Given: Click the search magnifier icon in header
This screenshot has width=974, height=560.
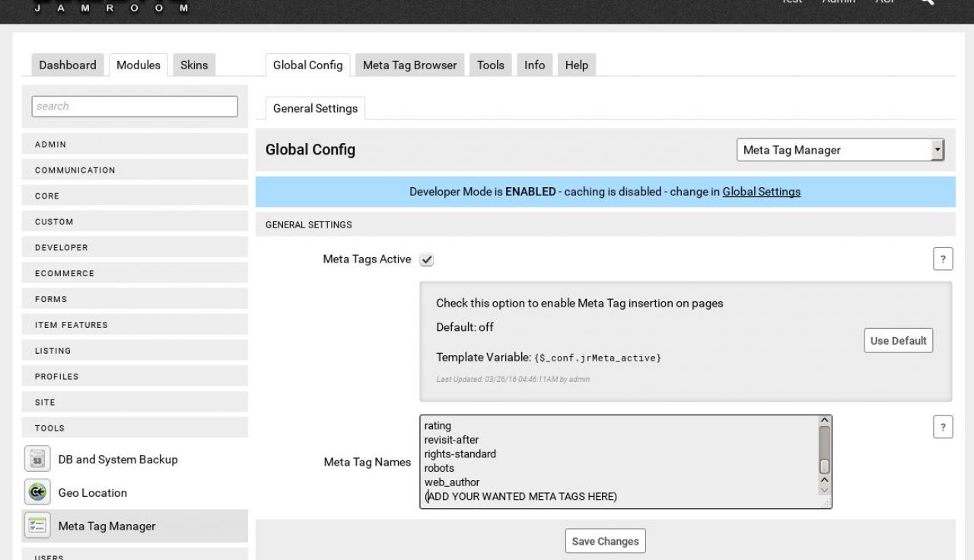Looking at the screenshot, I should point(926,2).
